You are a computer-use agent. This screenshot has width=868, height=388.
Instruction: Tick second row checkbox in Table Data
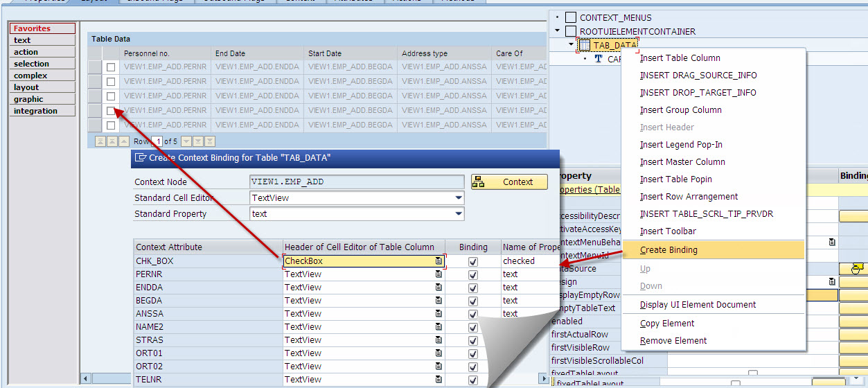point(111,82)
